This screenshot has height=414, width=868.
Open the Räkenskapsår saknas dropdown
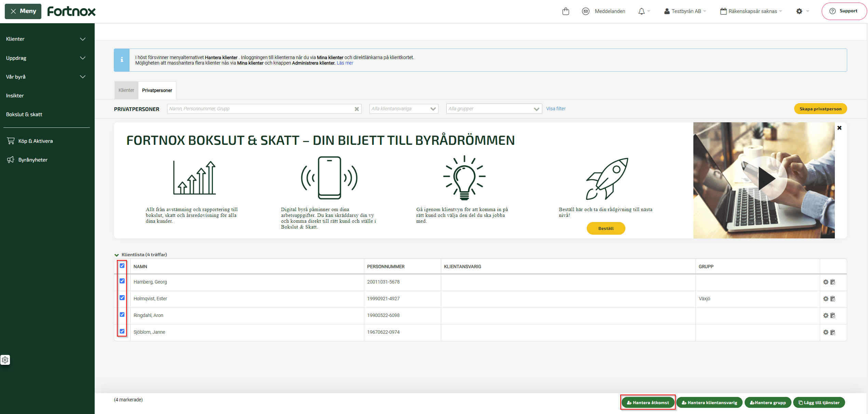click(x=751, y=11)
